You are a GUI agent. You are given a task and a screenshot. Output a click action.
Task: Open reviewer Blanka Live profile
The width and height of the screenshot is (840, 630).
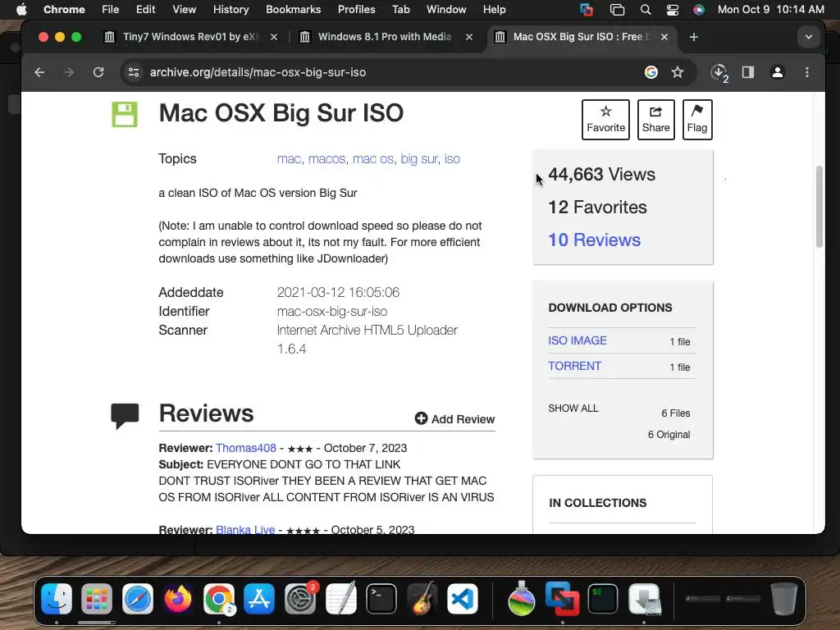pyautogui.click(x=245, y=529)
